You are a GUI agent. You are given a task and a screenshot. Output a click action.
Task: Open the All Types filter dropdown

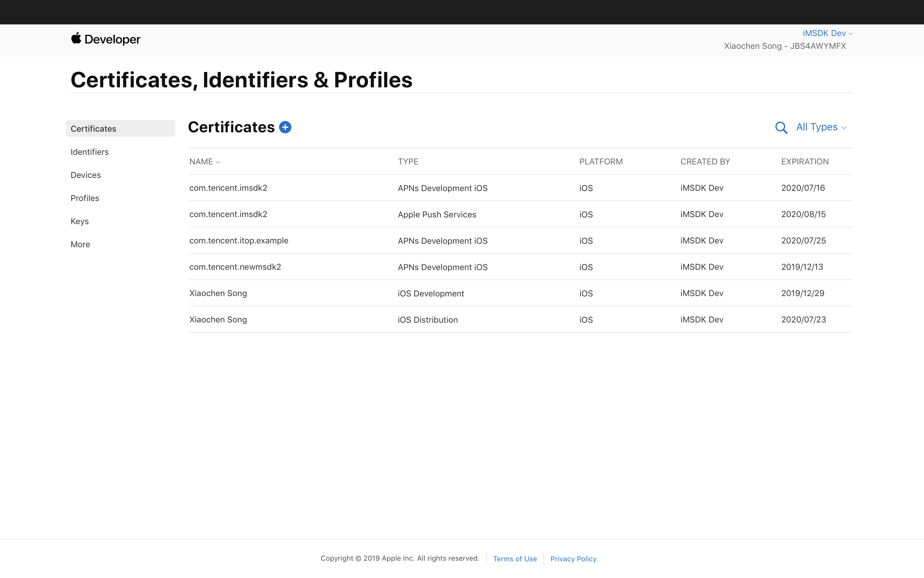tap(821, 127)
